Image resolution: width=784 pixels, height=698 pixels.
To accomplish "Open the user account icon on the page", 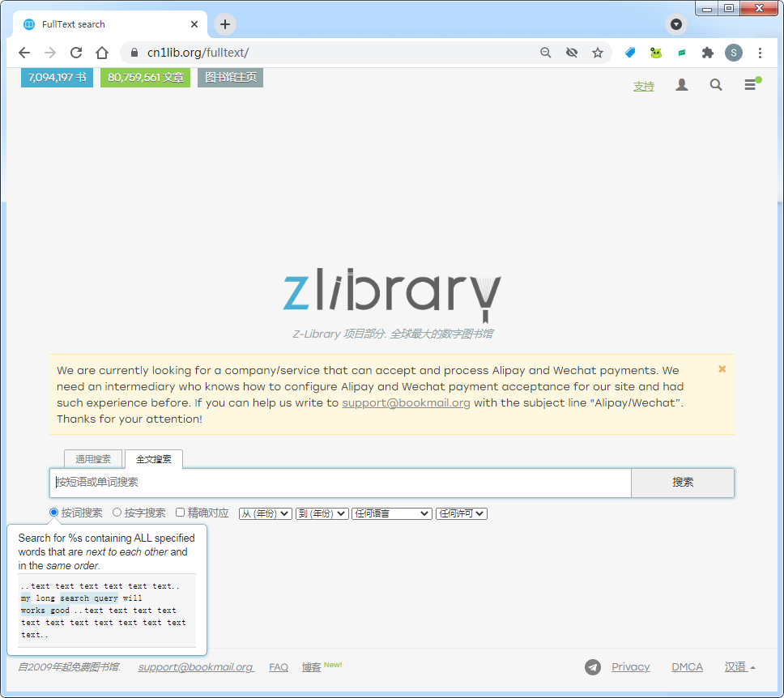I will tap(681, 85).
